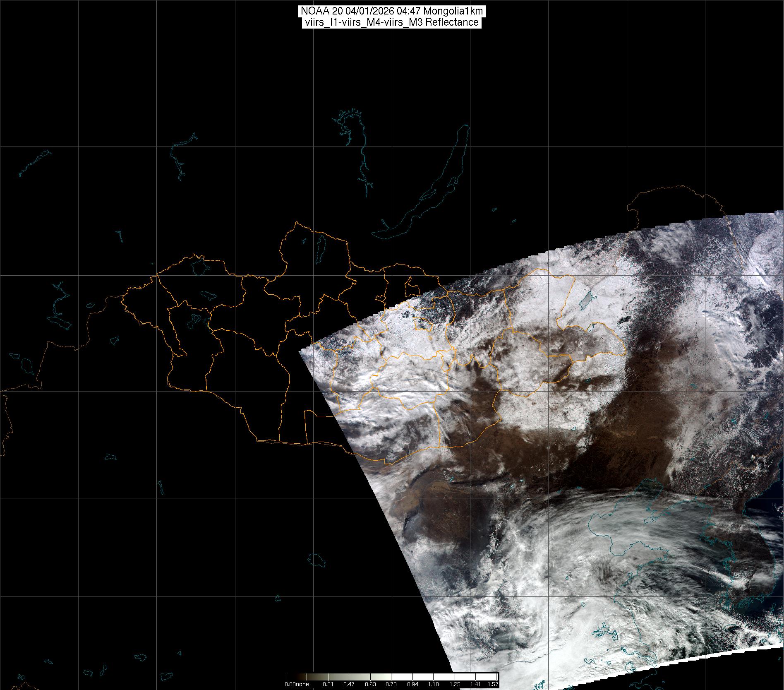Click the 0.00 end of reflectance colorbar
This screenshot has width=784, height=690.
(x=289, y=684)
